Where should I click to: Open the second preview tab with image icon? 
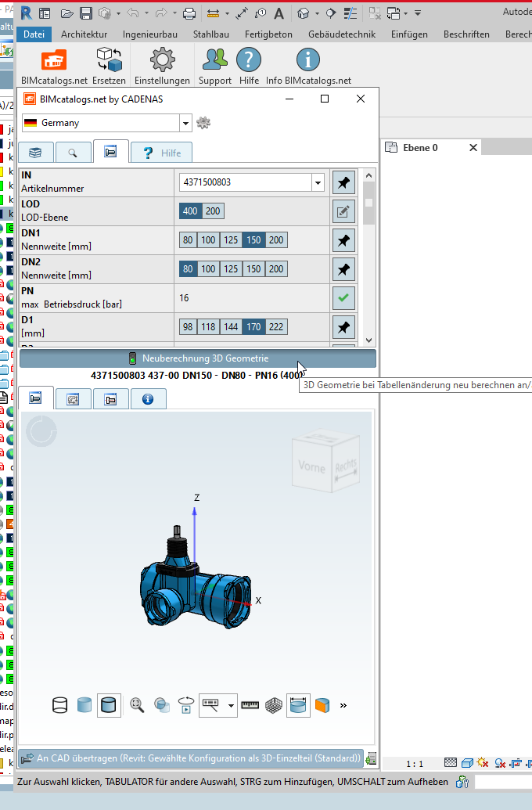coord(73,399)
